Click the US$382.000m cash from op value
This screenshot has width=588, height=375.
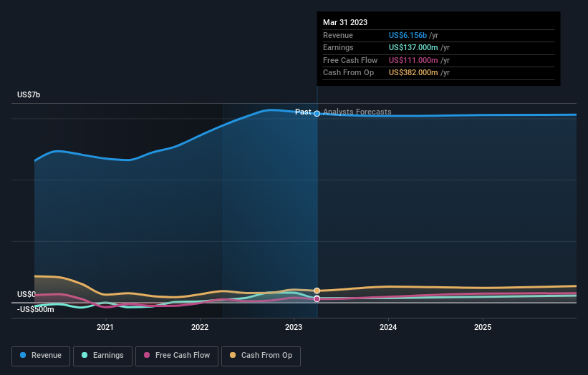click(413, 73)
